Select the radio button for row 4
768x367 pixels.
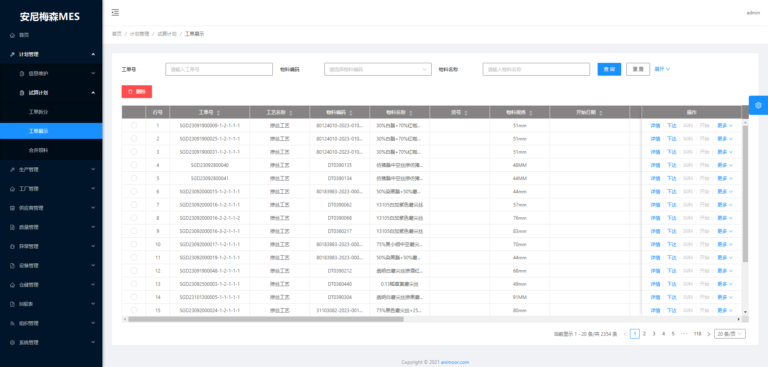(x=134, y=165)
